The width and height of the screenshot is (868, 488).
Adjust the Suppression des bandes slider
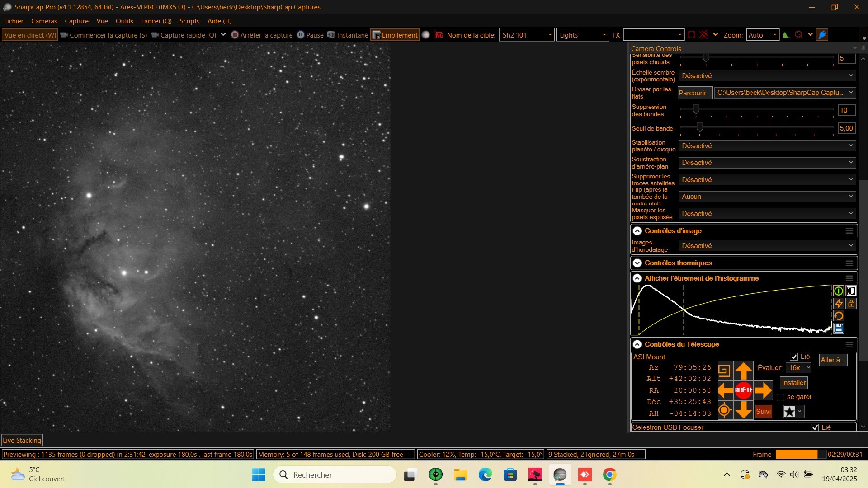pos(696,109)
